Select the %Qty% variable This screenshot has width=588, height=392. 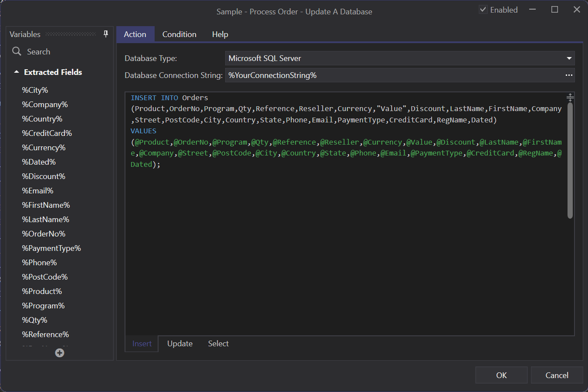point(34,320)
